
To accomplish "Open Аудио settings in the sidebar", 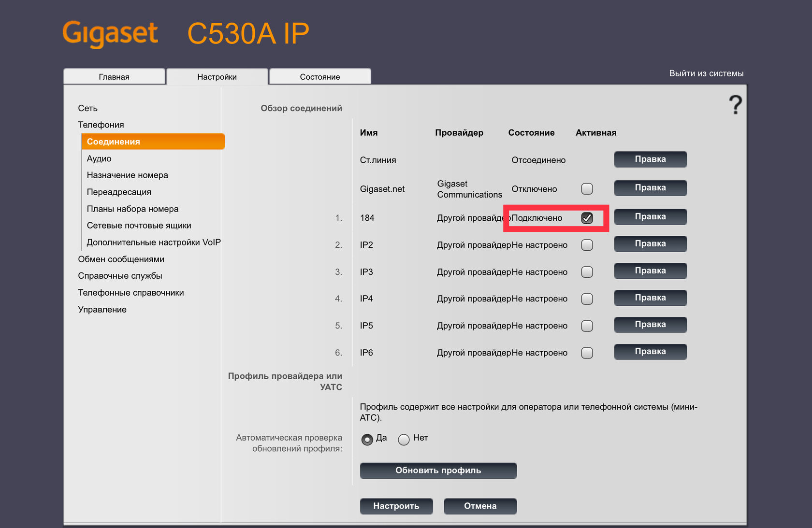I will pyautogui.click(x=99, y=158).
